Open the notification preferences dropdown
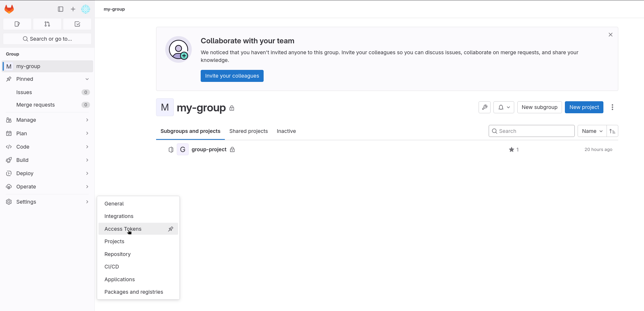 tap(504, 107)
